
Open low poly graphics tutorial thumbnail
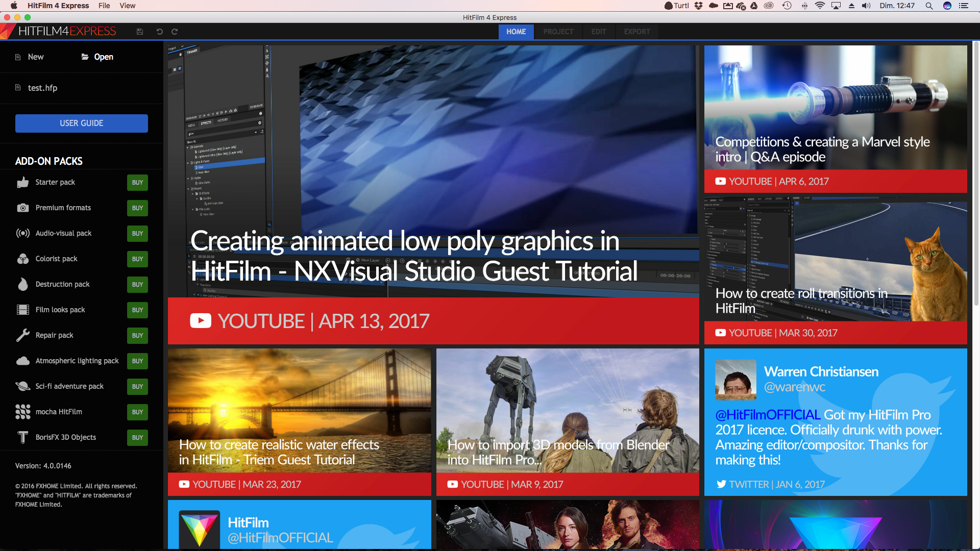click(x=433, y=194)
